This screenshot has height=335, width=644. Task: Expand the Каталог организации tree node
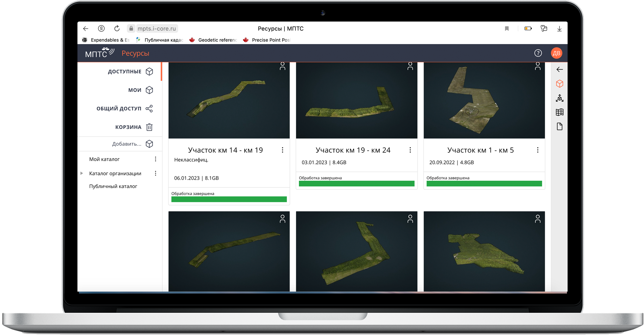(82, 173)
